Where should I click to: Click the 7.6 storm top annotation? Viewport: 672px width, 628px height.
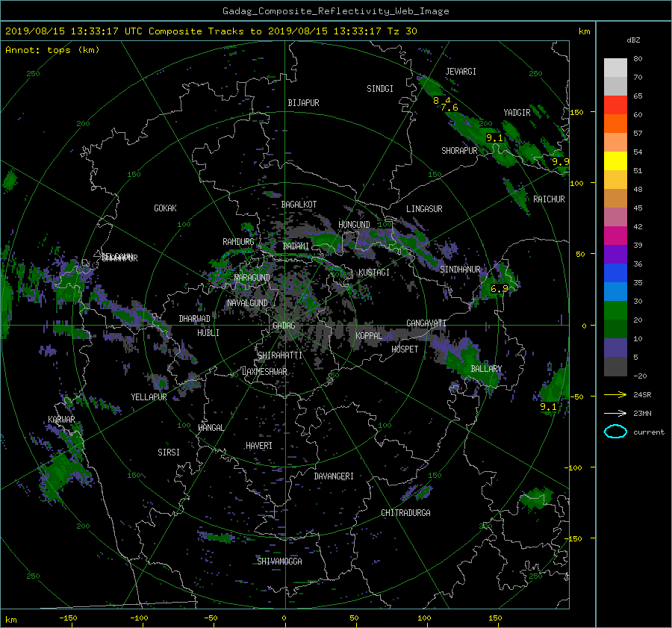pyautogui.click(x=449, y=108)
